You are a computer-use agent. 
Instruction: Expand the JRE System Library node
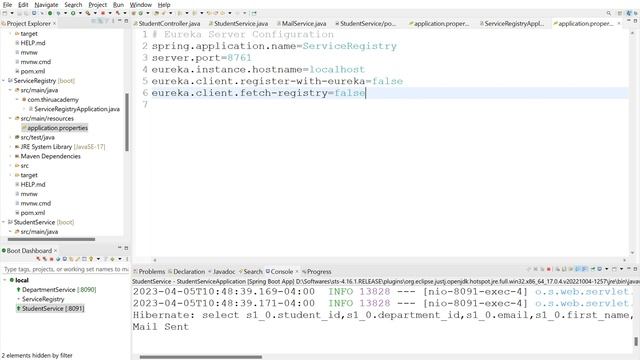(x=11, y=147)
